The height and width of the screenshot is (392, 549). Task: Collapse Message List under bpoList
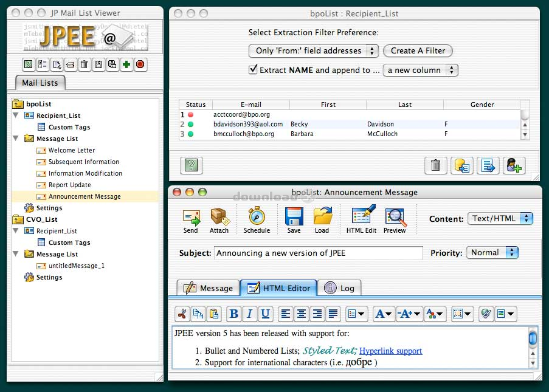pos(16,138)
